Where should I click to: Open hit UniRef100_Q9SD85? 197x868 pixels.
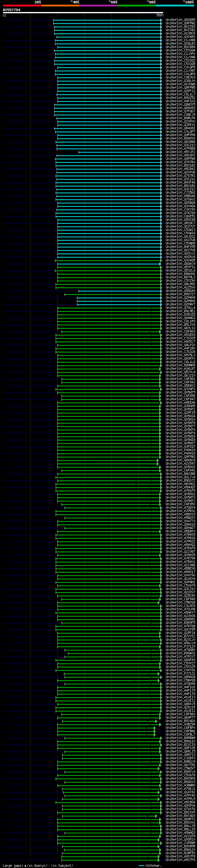180,20
